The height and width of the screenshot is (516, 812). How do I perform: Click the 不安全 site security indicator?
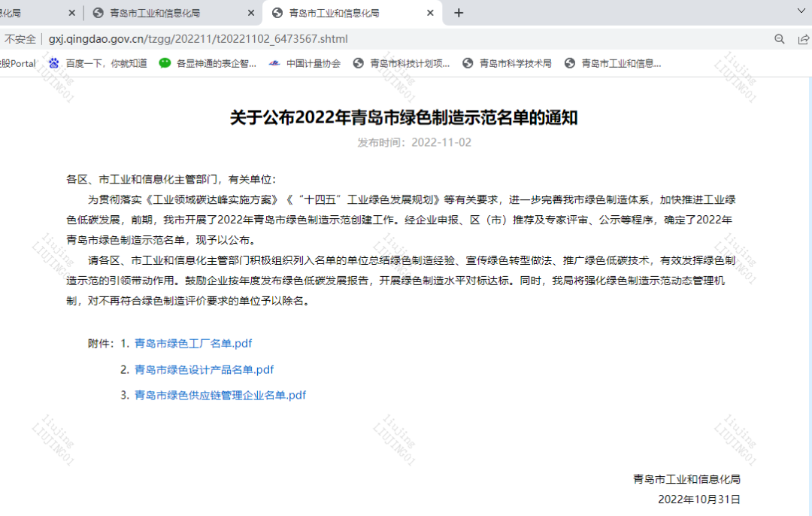click(20, 39)
